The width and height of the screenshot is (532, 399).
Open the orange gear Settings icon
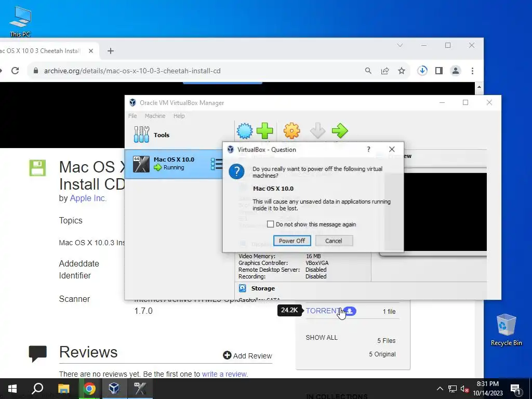tap(292, 130)
